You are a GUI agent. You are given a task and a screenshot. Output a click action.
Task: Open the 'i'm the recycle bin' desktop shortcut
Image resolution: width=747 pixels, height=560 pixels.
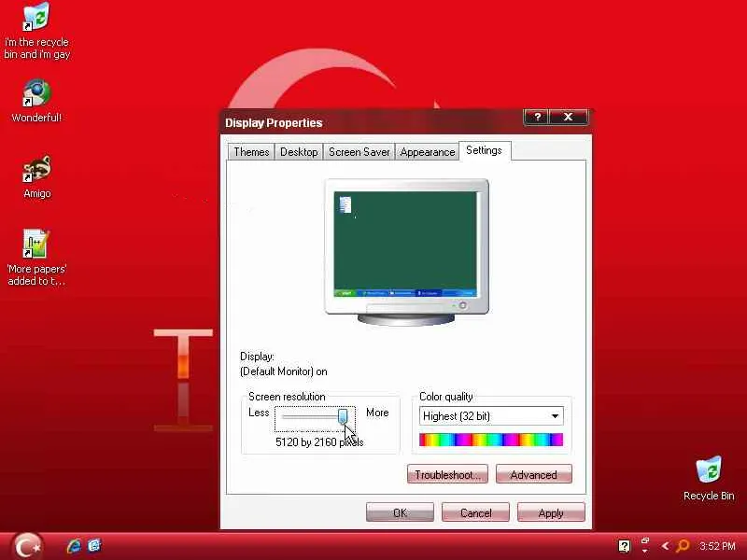pos(36,30)
